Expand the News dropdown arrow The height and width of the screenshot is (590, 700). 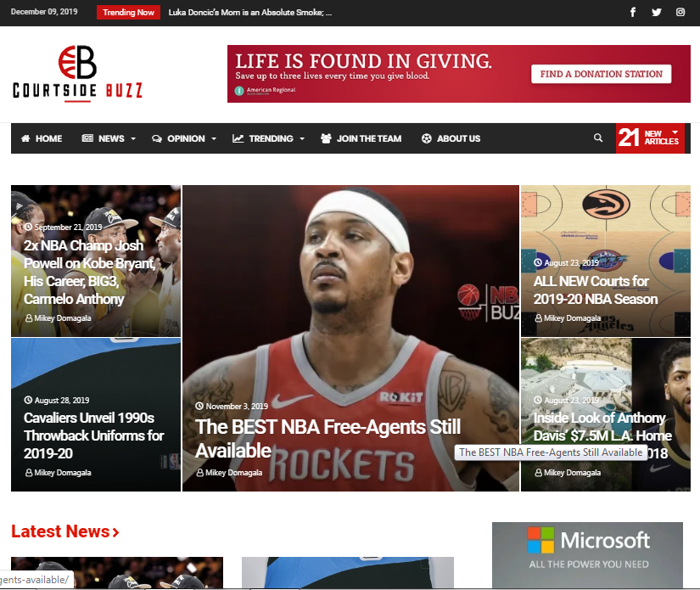tap(133, 139)
